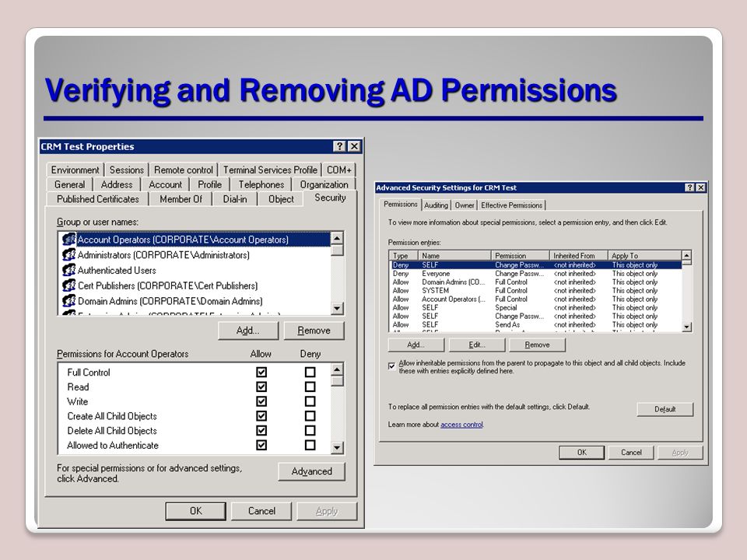Image resolution: width=747 pixels, height=560 pixels.
Task: Check Deny for Delete All Child Objects
Action: coord(310,430)
